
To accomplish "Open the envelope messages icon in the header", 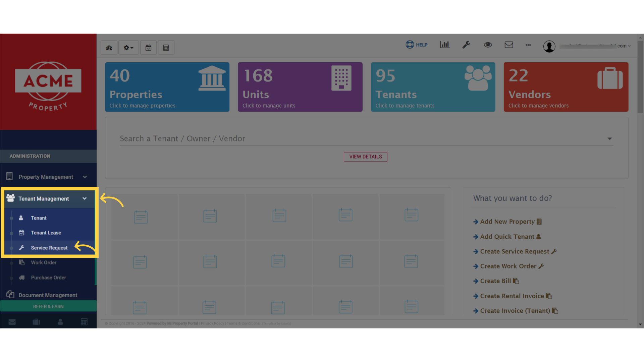I will coord(509,45).
